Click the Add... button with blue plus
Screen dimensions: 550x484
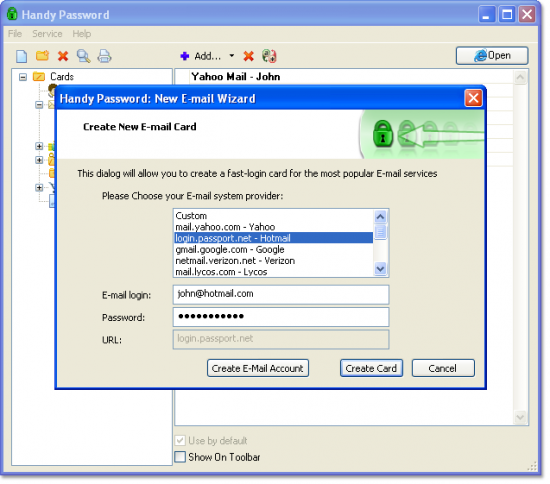pos(201,56)
